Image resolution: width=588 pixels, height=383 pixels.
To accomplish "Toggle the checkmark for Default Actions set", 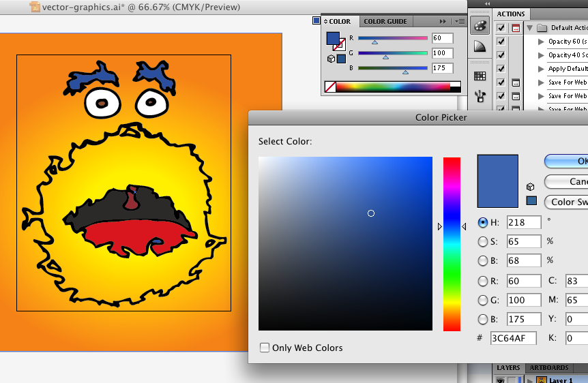I will pyautogui.click(x=501, y=28).
